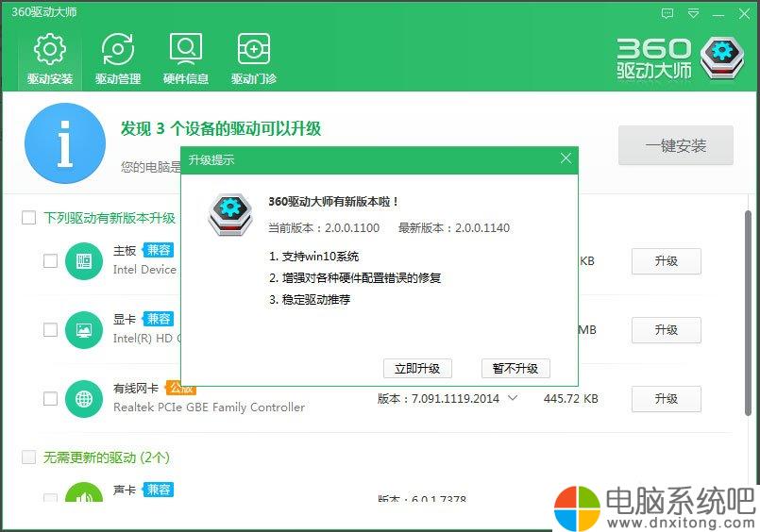The image size is (760, 532).
Task: Click the blue info circle icon
Action: coord(65,143)
